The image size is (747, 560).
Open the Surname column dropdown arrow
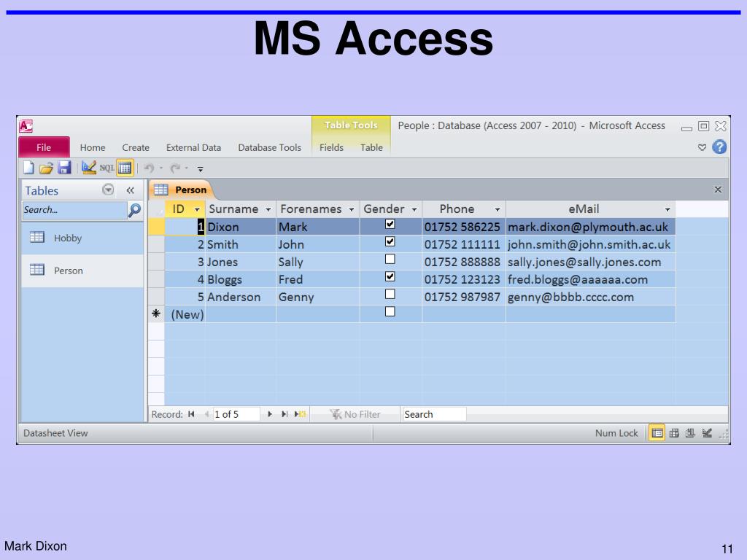[x=268, y=210]
